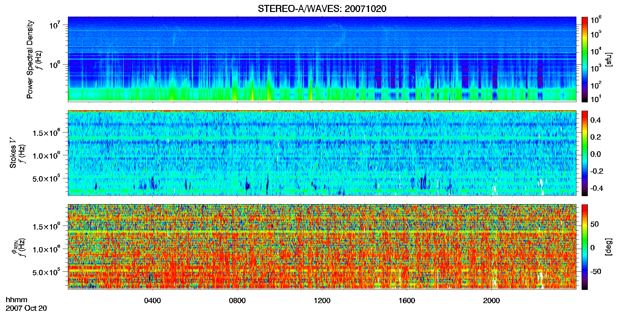Click the -0.4 tick on Stokes colorbar

[597, 188]
